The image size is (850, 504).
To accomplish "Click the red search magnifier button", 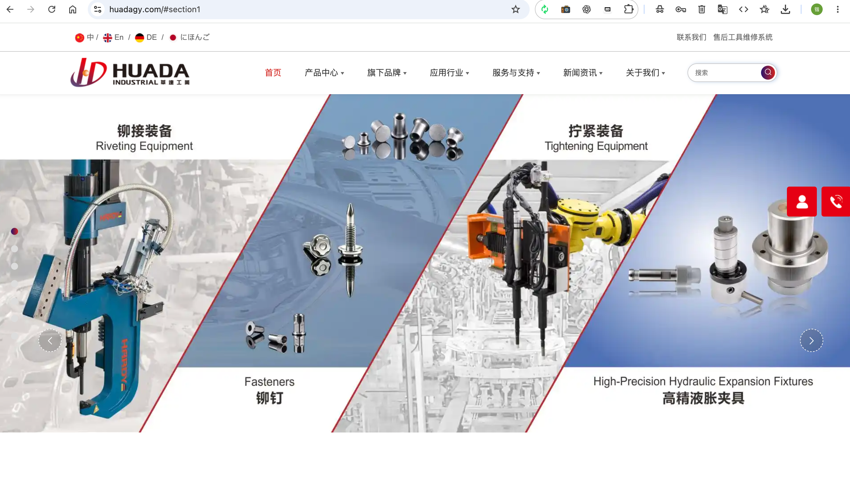I will (x=767, y=72).
